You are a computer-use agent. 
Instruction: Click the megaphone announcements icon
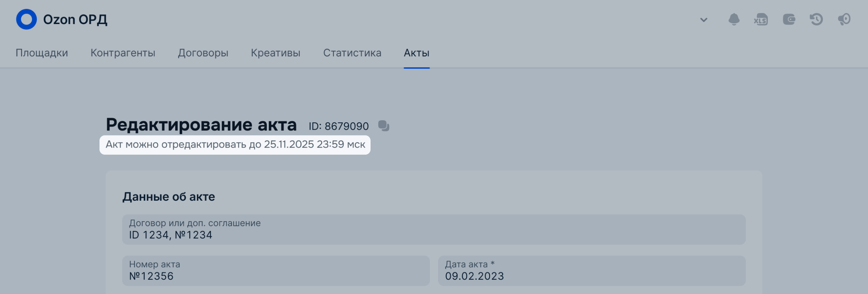pyautogui.click(x=844, y=19)
